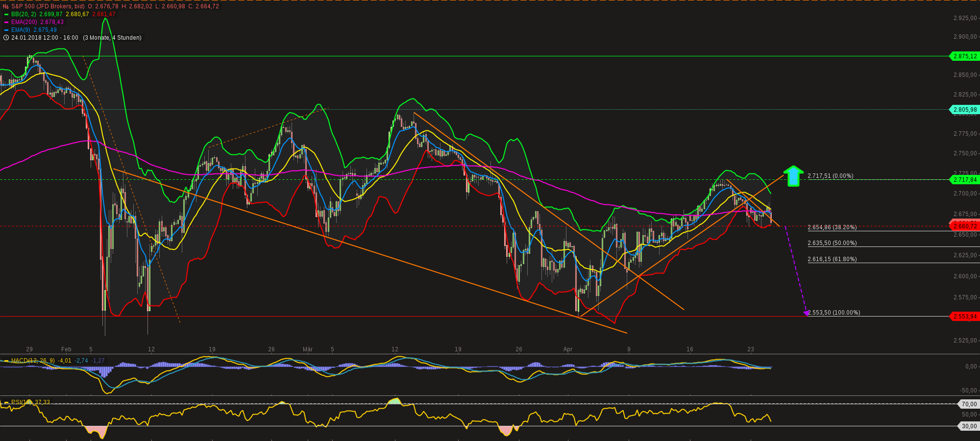Click the clock icon before the date range text

click(5, 37)
